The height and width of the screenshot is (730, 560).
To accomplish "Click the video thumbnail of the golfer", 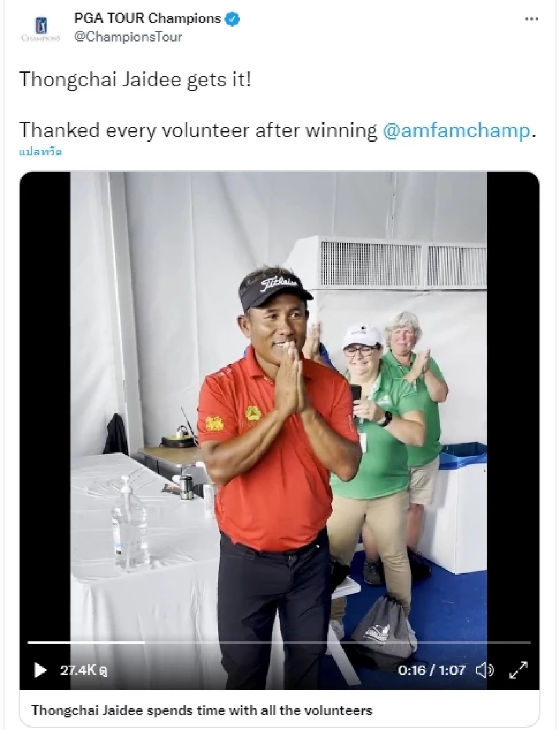I will [279, 430].
